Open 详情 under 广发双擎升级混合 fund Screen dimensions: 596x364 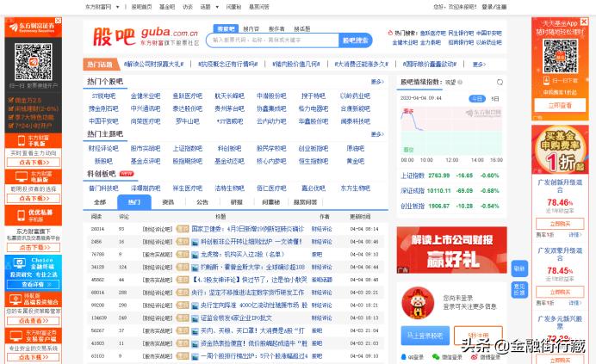tap(575, 303)
